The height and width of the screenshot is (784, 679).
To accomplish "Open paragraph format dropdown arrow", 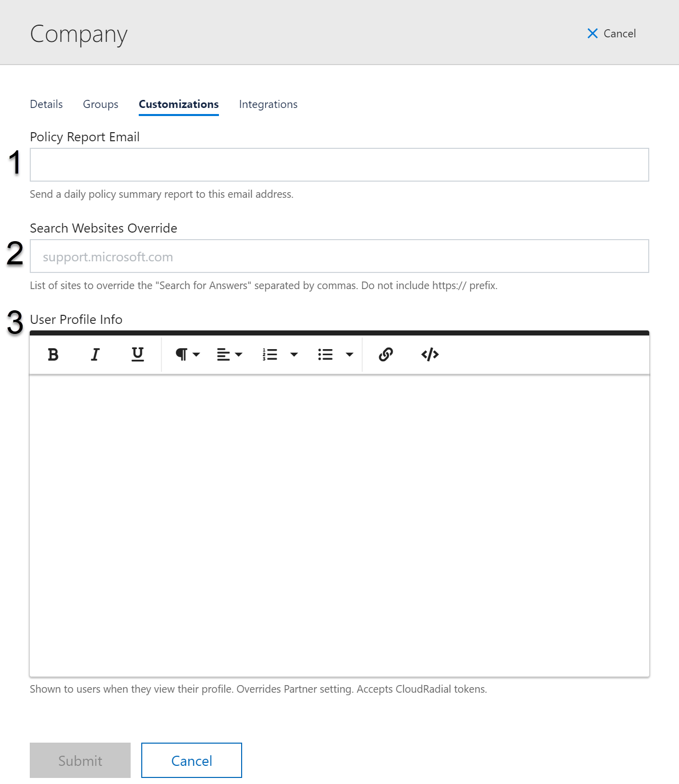I will tap(197, 355).
